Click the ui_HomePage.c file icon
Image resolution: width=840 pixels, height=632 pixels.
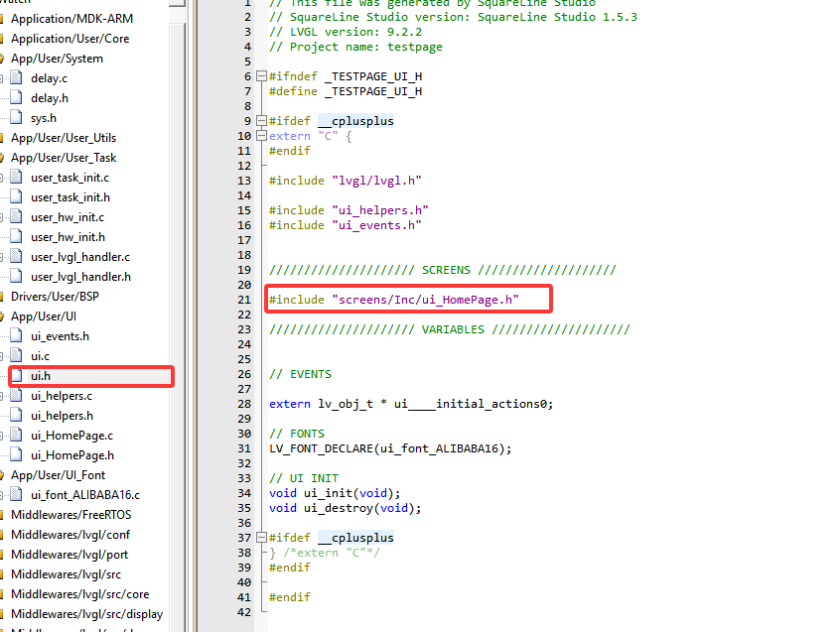16,436
